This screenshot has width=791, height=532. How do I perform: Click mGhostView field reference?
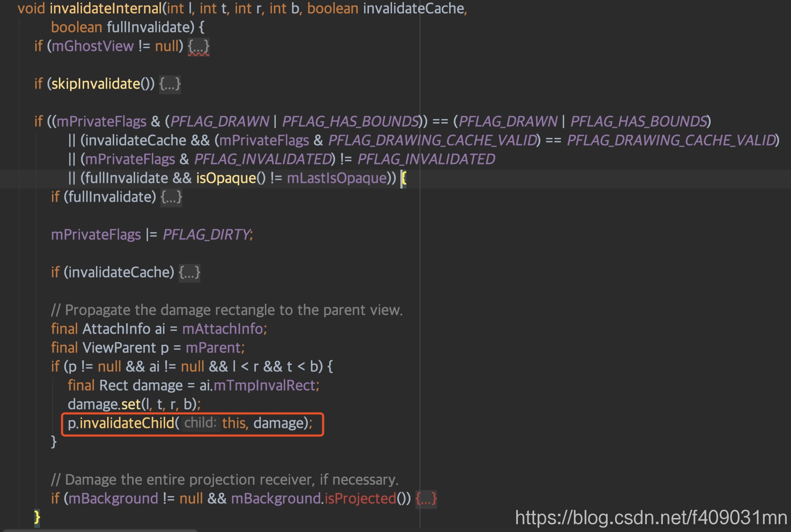(x=93, y=46)
